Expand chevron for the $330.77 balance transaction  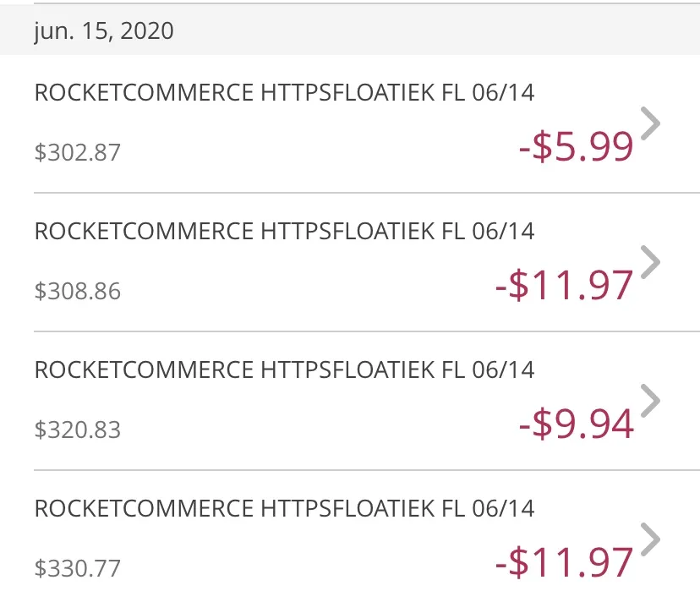[650, 539]
